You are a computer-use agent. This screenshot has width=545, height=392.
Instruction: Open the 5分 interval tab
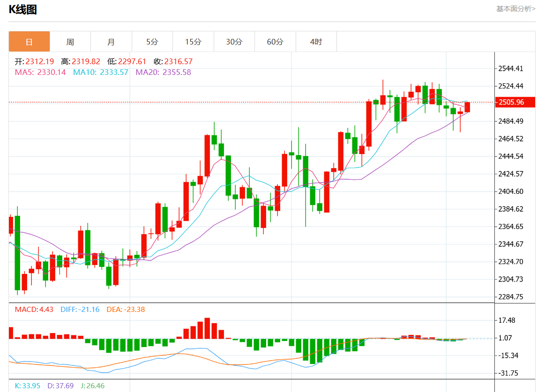152,42
